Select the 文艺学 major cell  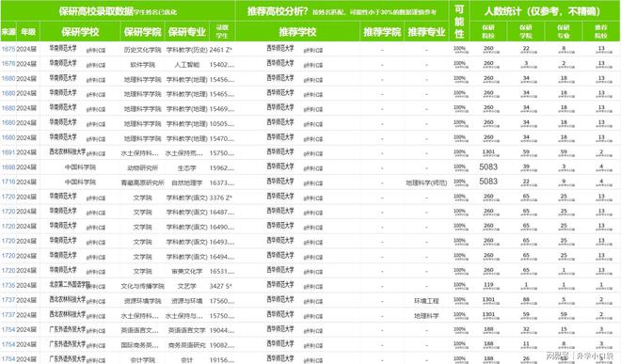187,286
